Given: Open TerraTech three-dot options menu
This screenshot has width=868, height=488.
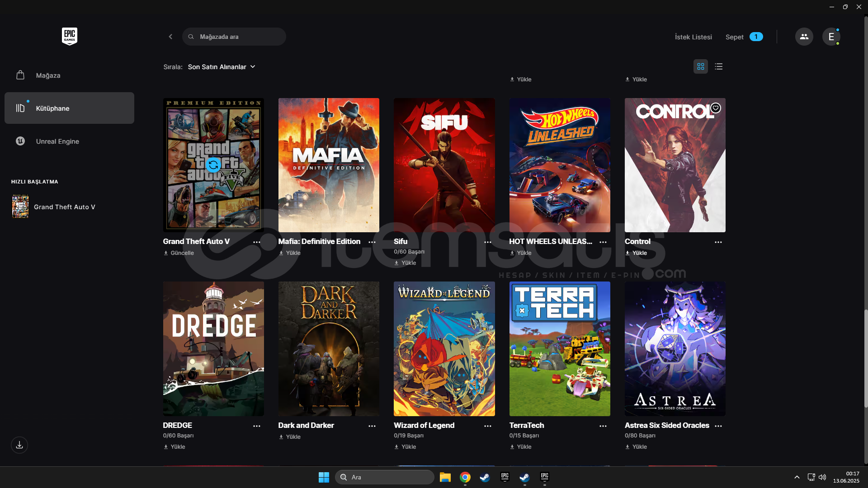Looking at the screenshot, I should click(x=603, y=426).
